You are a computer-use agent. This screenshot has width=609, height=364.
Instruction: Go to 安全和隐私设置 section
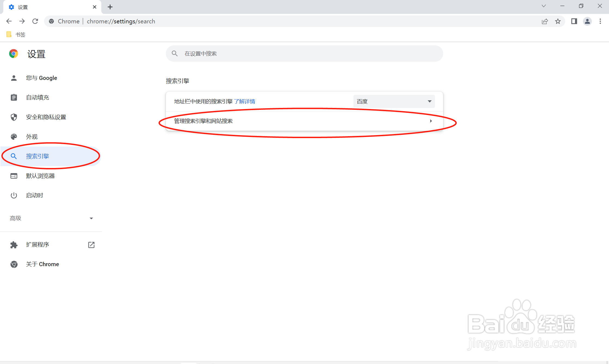(46, 117)
